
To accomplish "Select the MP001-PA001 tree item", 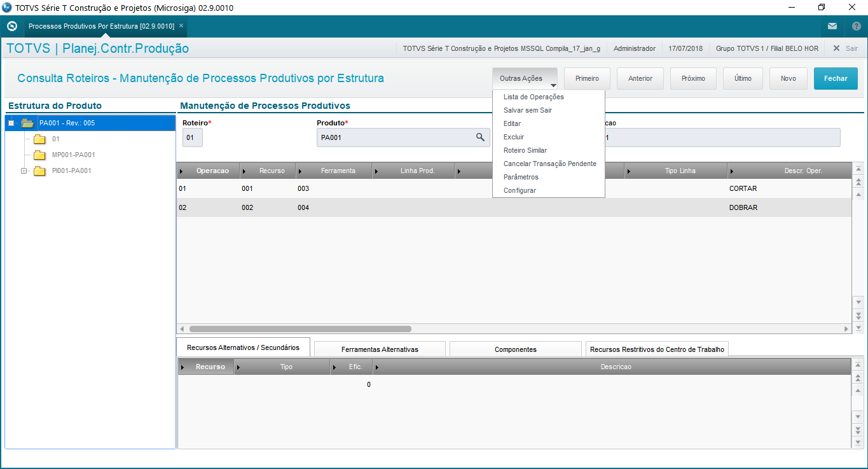I will click(x=74, y=155).
